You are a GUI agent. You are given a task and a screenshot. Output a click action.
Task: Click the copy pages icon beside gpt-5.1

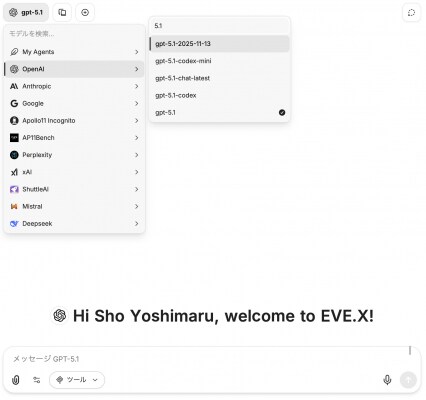click(x=62, y=12)
